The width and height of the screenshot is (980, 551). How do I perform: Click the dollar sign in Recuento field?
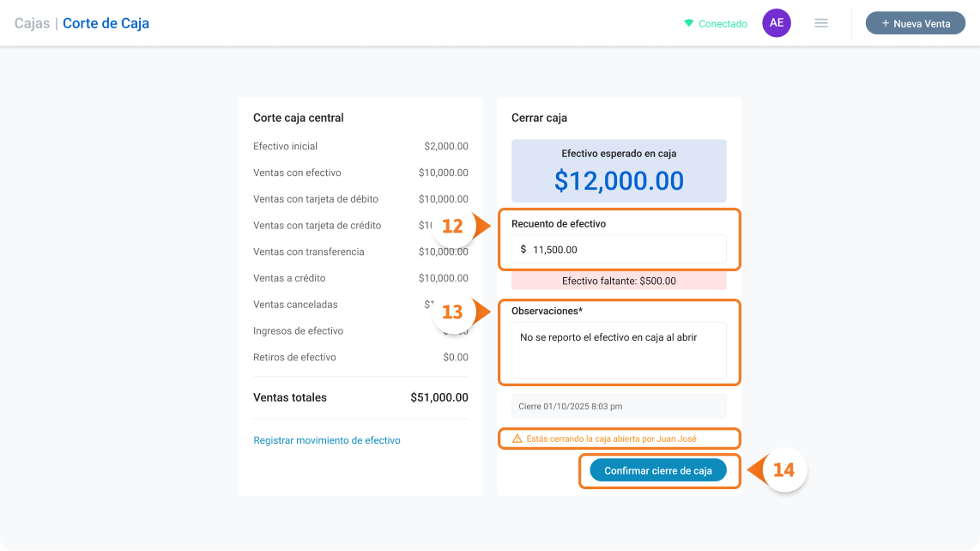523,250
